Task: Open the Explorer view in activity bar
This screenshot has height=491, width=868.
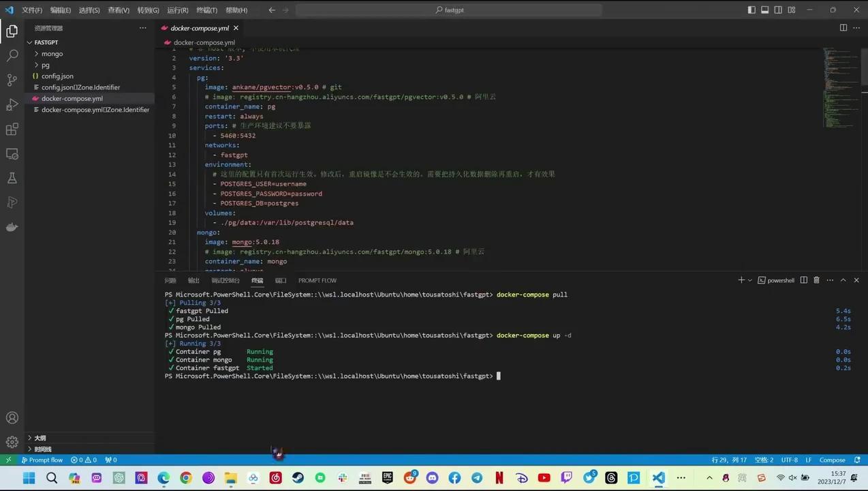Action: coord(12,31)
